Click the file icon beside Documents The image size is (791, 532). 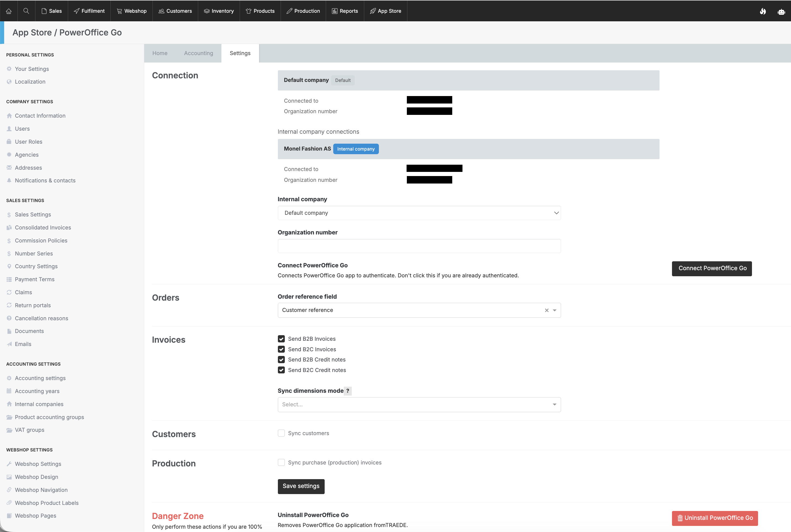[9, 331]
